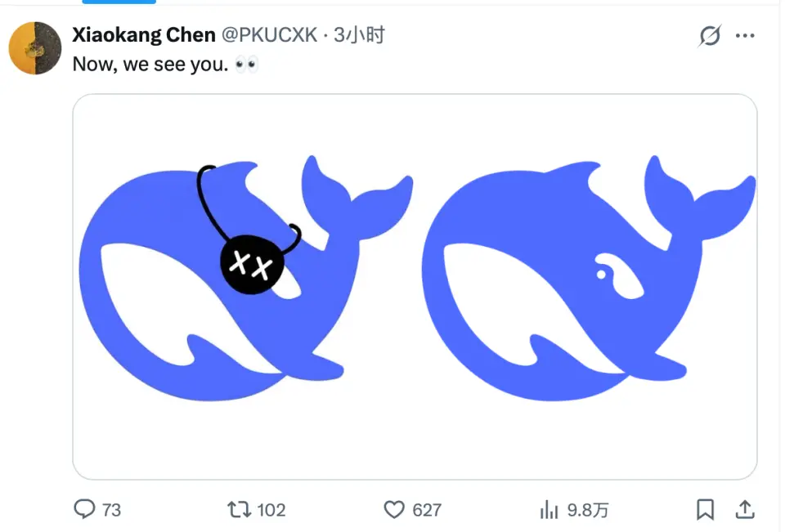Click the Xiaokang Chen display name
785x532 pixels.
pyautogui.click(x=144, y=35)
